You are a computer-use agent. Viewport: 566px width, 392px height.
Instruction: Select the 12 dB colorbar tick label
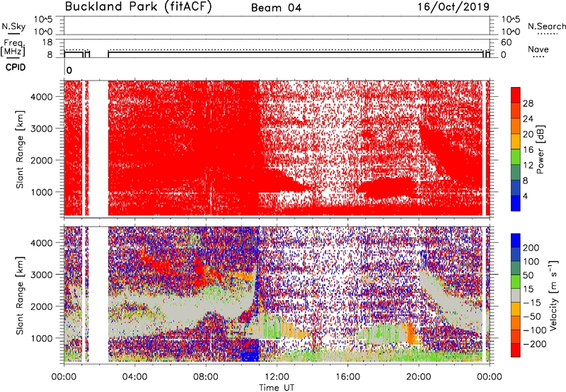528,166
